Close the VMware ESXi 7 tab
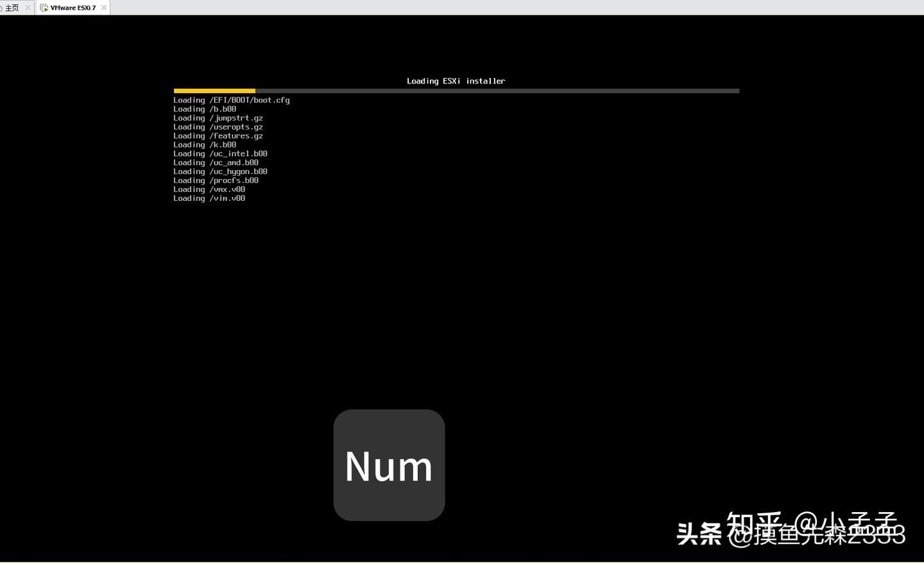Viewport: 924px width, 564px height. (104, 8)
